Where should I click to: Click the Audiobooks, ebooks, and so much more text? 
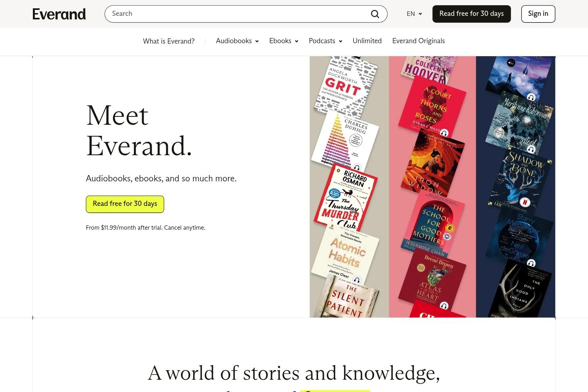pos(161,179)
